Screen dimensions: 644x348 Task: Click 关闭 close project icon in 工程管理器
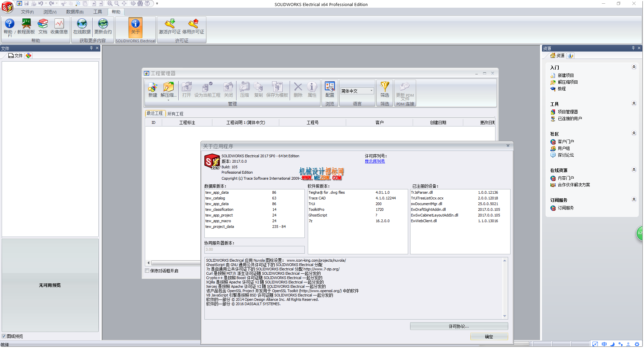(228, 90)
